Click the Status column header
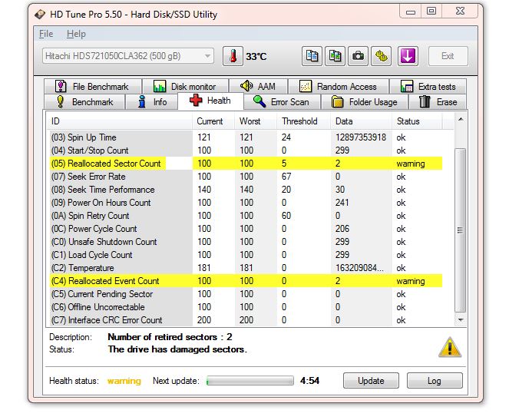509x420 pixels. click(417, 121)
